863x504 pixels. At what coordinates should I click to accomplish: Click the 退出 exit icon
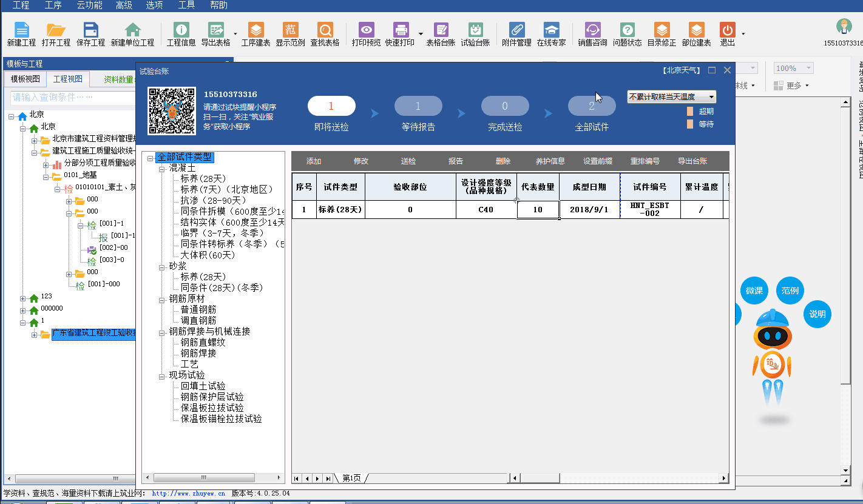[727, 30]
